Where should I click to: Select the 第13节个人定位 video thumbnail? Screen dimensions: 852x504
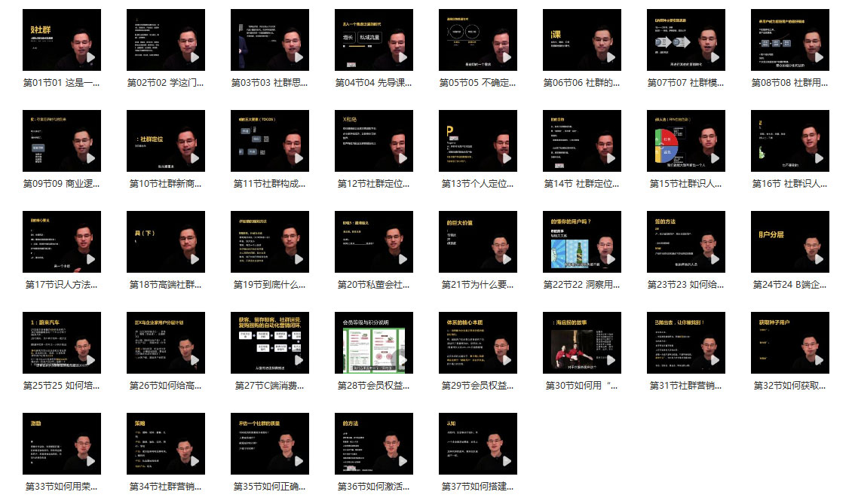(x=478, y=141)
